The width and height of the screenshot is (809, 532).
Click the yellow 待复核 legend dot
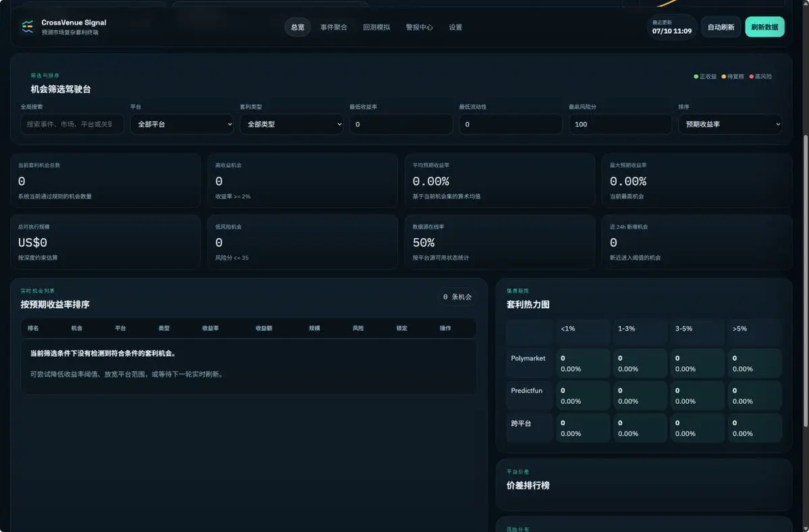tap(724, 77)
